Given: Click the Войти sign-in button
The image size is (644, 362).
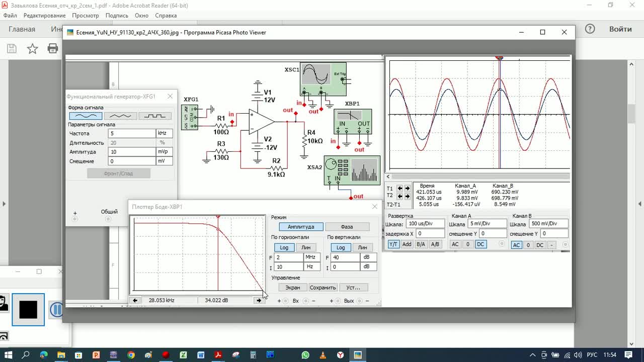Looking at the screenshot, I should 620,29.
